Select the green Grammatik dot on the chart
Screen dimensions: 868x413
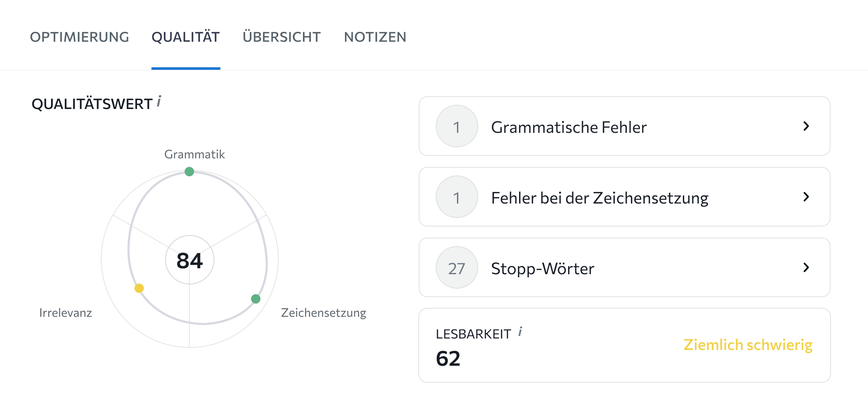click(190, 172)
